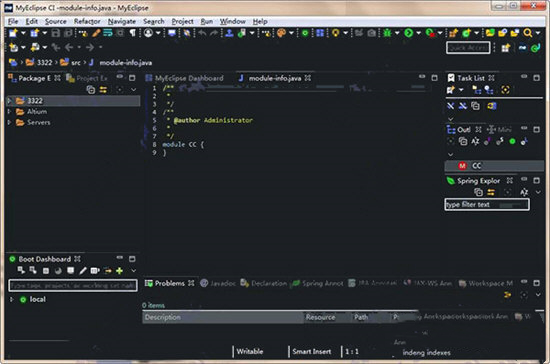Switch to the Declaration tab
Screen dimensions: 550x364
click(x=264, y=283)
